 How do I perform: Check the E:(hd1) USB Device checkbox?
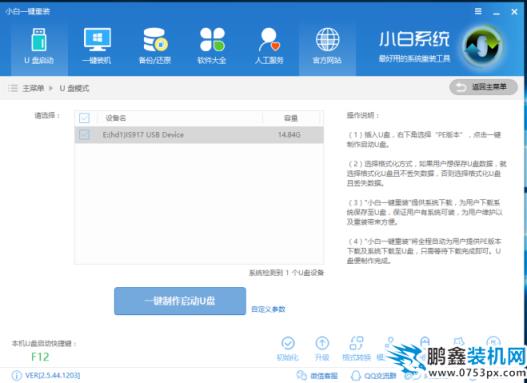[x=84, y=135]
